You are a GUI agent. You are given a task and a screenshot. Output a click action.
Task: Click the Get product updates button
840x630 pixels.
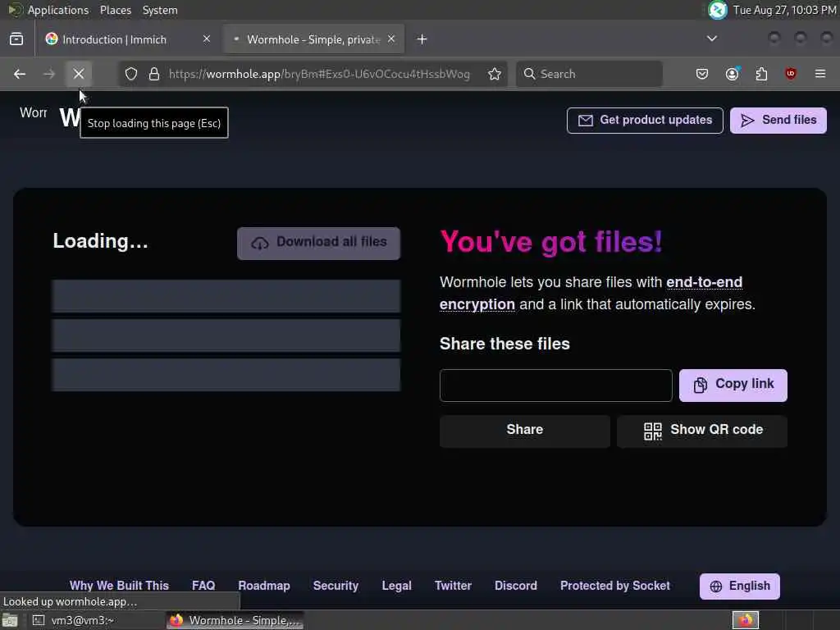[645, 120]
